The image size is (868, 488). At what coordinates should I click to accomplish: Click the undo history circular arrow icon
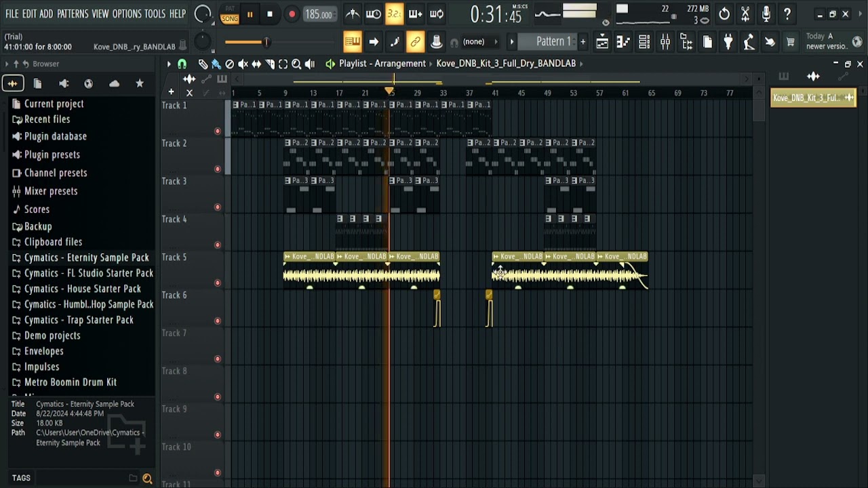point(724,14)
